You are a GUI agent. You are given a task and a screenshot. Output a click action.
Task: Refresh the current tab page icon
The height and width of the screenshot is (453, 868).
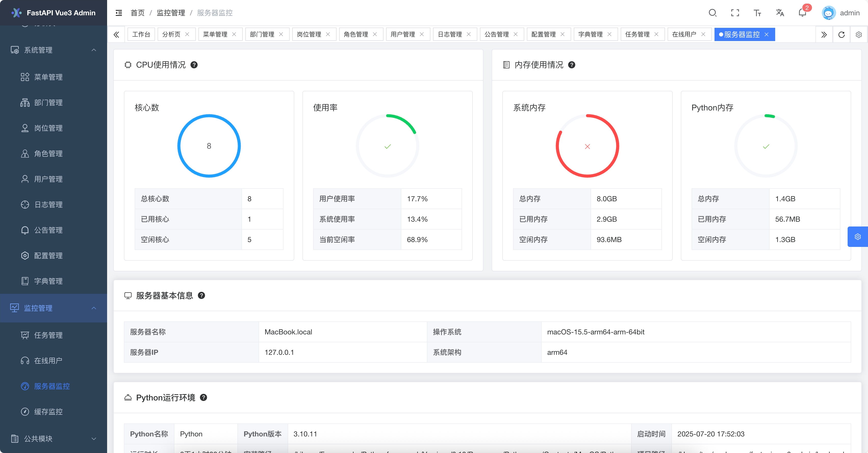pos(841,34)
